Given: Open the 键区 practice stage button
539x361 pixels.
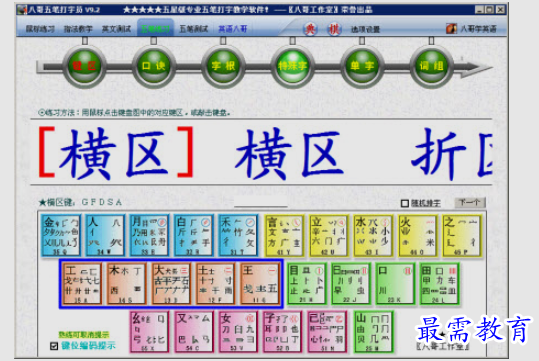Looking at the screenshot, I should tap(84, 66).
